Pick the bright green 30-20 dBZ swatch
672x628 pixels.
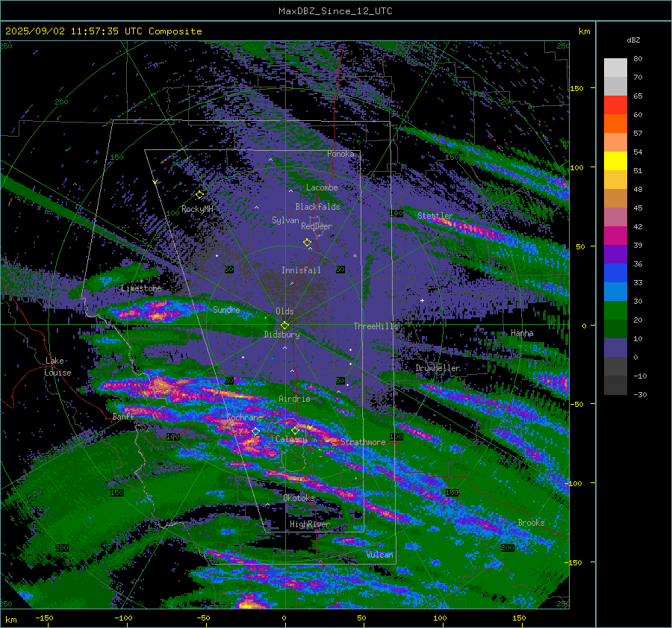615,310
